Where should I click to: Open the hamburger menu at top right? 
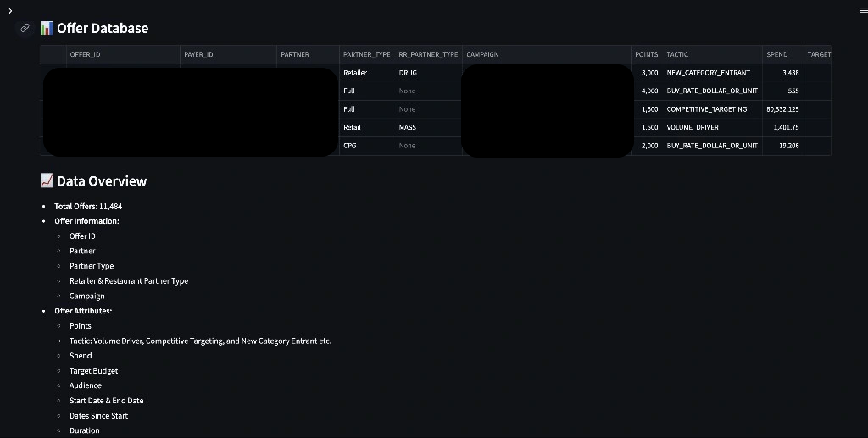click(x=863, y=8)
